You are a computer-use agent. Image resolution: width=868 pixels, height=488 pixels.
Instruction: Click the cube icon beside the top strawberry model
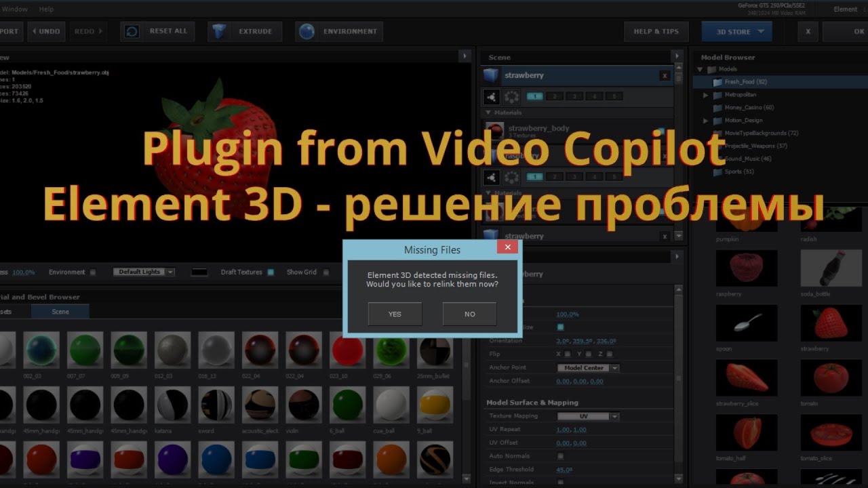coord(492,75)
